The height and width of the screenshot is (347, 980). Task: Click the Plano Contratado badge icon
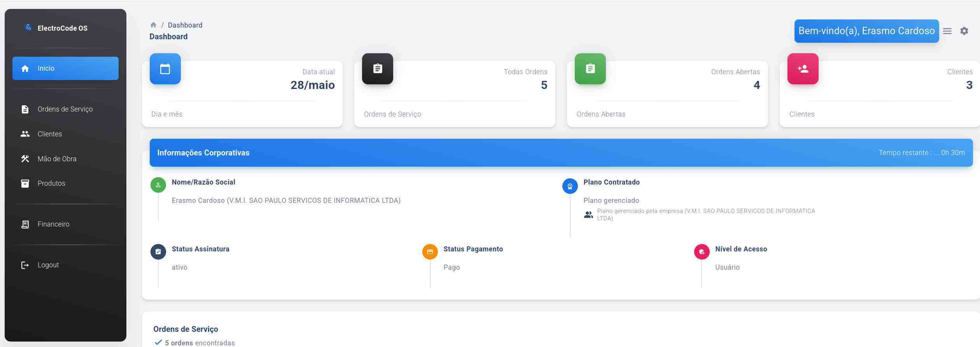pyautogui.click(x=570, y=186)
